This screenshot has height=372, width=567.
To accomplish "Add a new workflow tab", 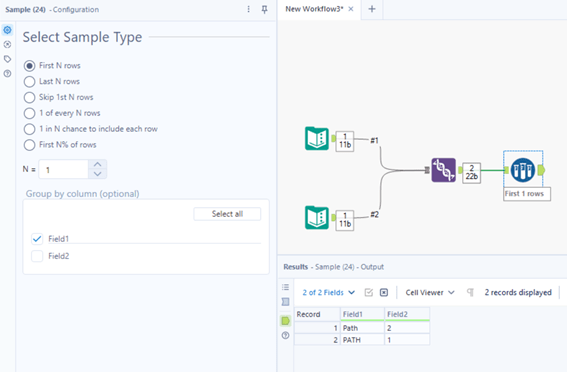I will (372, 9).
